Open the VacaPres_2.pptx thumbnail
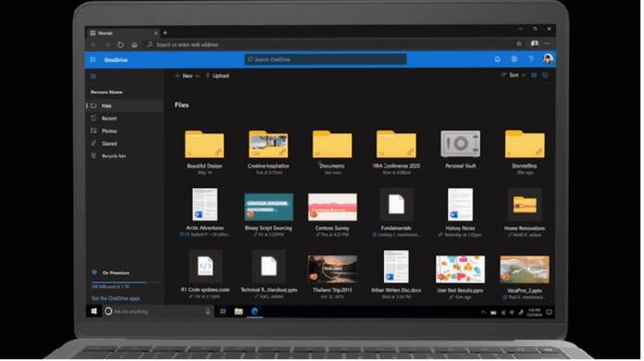This screenshot has width=644, height=361. coord(525,269)
